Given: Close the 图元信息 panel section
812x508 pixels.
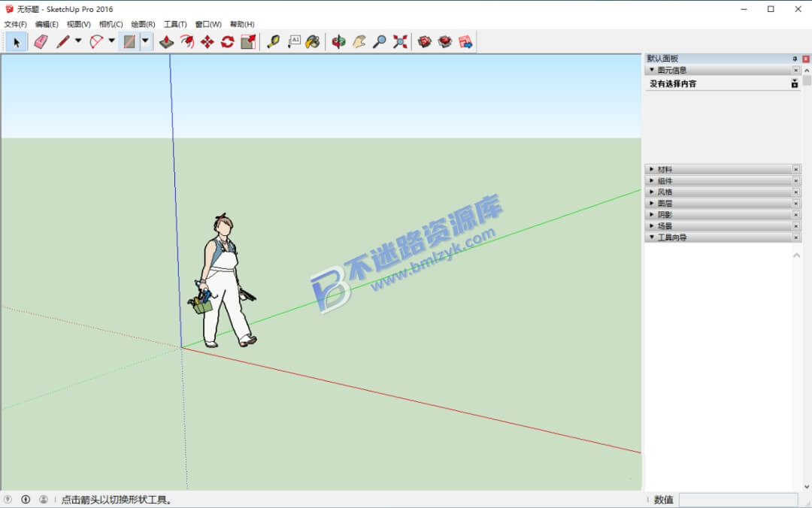Looking at the screenshot, I should (x=796, y=70).
